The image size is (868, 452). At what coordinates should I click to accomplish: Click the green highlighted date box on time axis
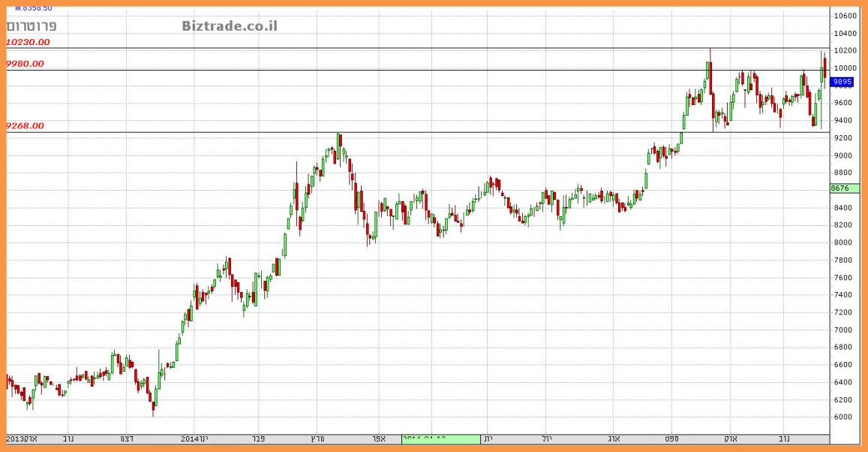coord(440,438)
